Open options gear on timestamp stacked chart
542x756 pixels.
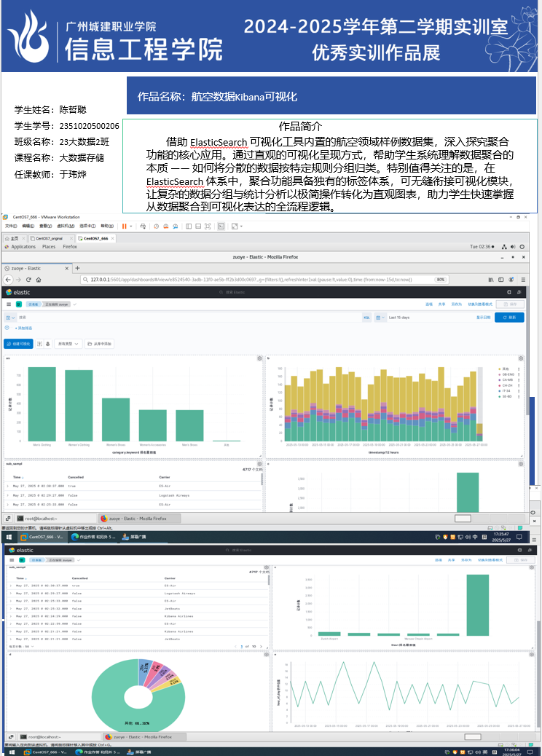[522, 358]
